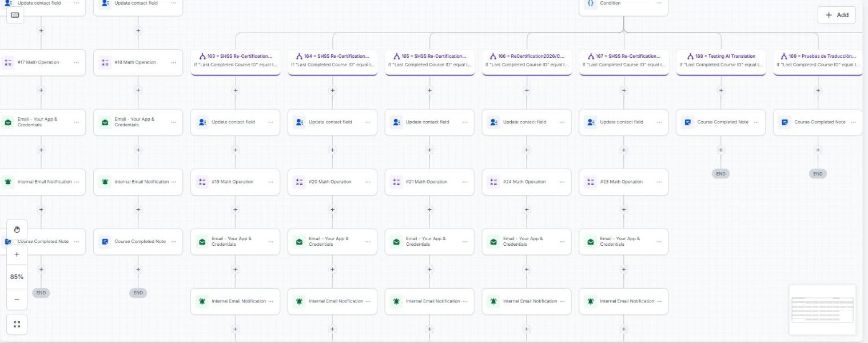
Task: Click the #17 Math Operation icon
Action: coord(8,62)
